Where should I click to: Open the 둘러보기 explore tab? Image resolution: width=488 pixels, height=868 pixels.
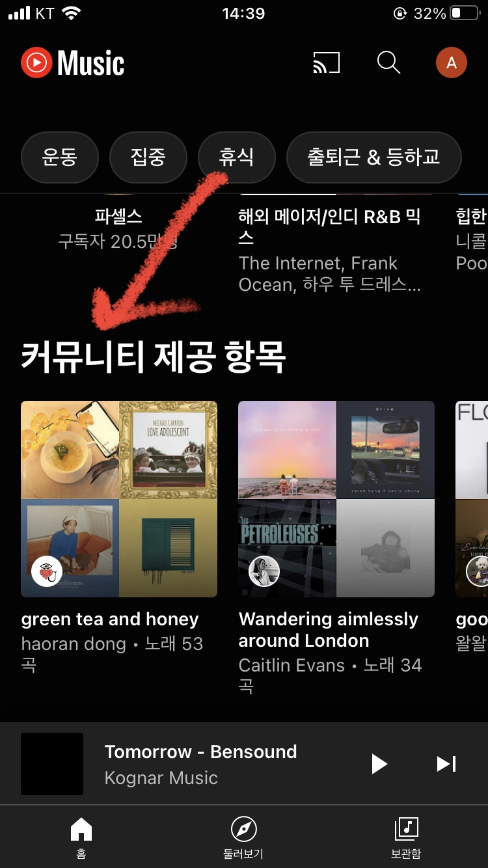[243, 838]
